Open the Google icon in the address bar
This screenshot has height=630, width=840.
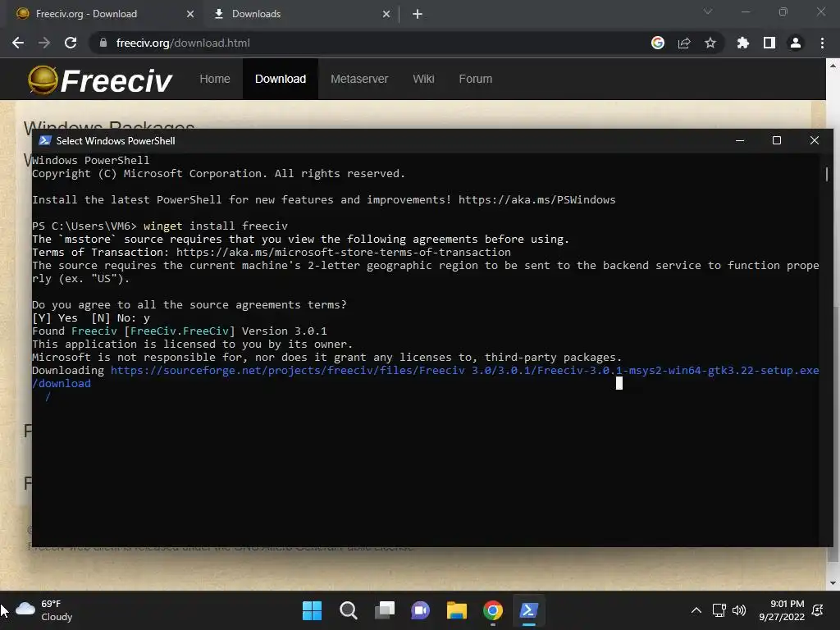(x=658, y=43)
